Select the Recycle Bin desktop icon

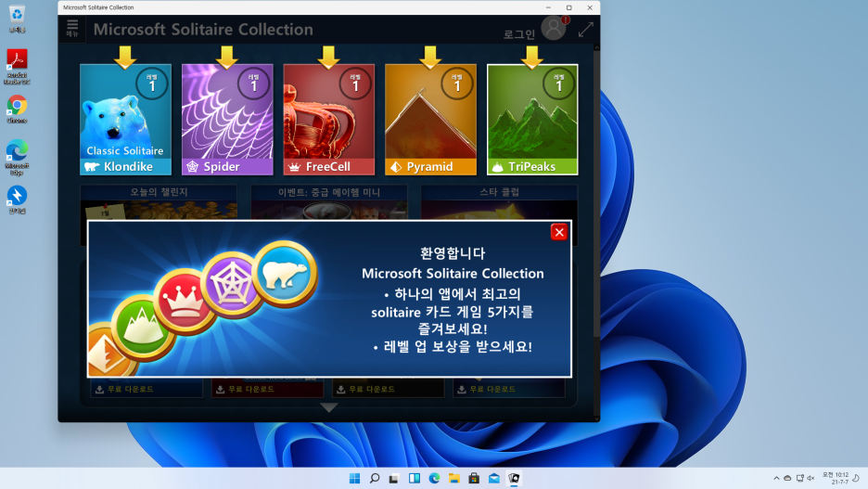18,19
